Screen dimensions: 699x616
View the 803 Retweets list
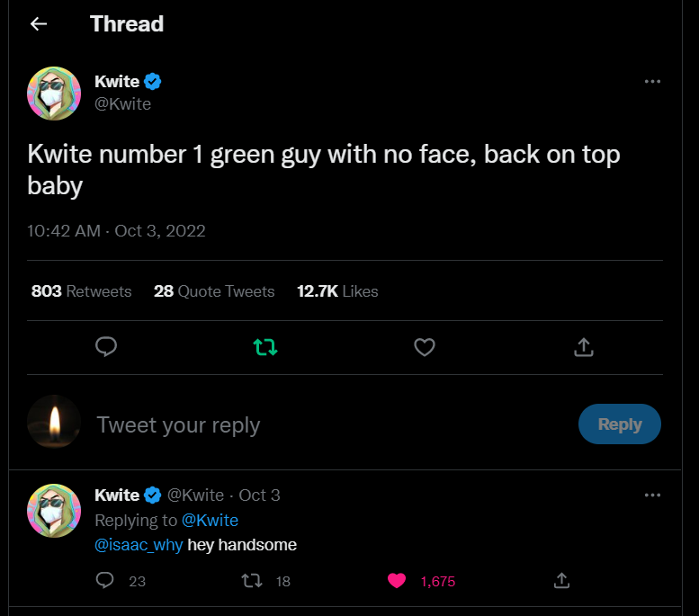click(81, 291)
